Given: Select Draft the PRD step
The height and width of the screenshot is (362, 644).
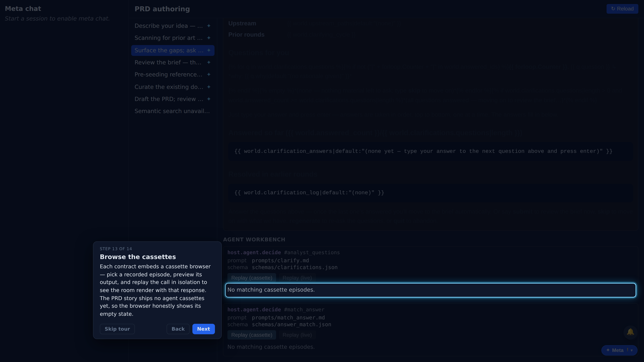Looking at the screenshot, I should pyautogui.click(x=173, y=99).
